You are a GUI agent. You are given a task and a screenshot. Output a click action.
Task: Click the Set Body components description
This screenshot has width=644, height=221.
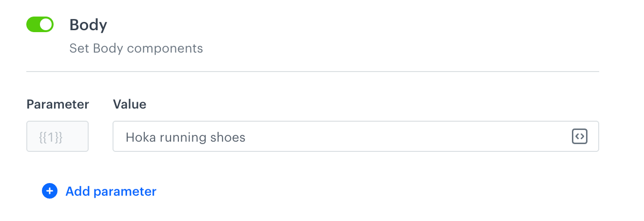click(x=136, y=49)
